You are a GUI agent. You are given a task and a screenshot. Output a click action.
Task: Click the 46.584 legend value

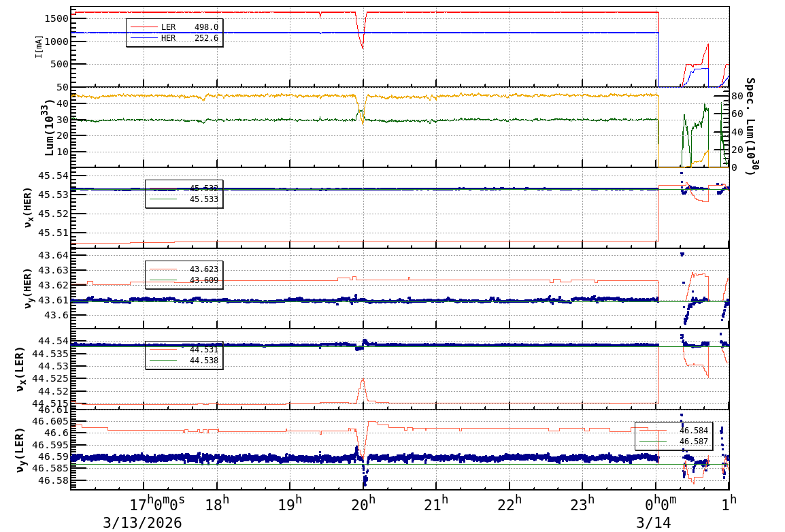694,431
